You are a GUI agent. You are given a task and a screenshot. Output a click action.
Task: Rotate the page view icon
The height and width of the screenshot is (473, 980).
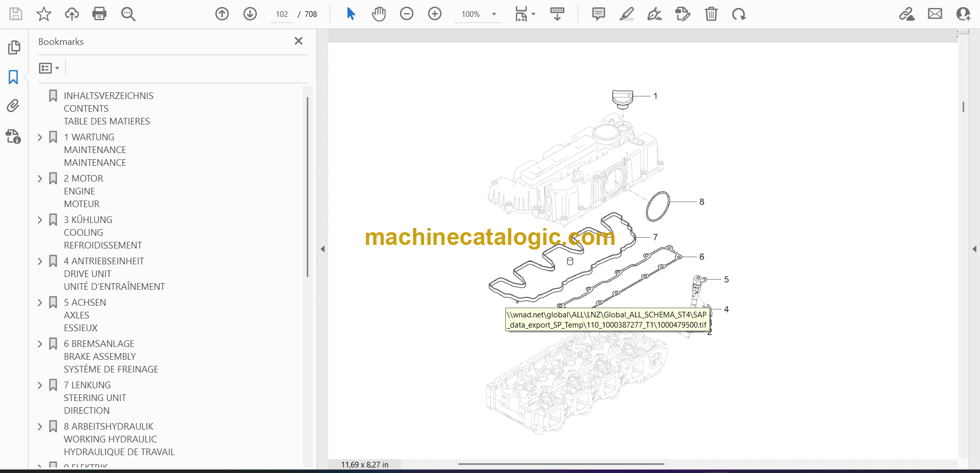click(739, 14)
